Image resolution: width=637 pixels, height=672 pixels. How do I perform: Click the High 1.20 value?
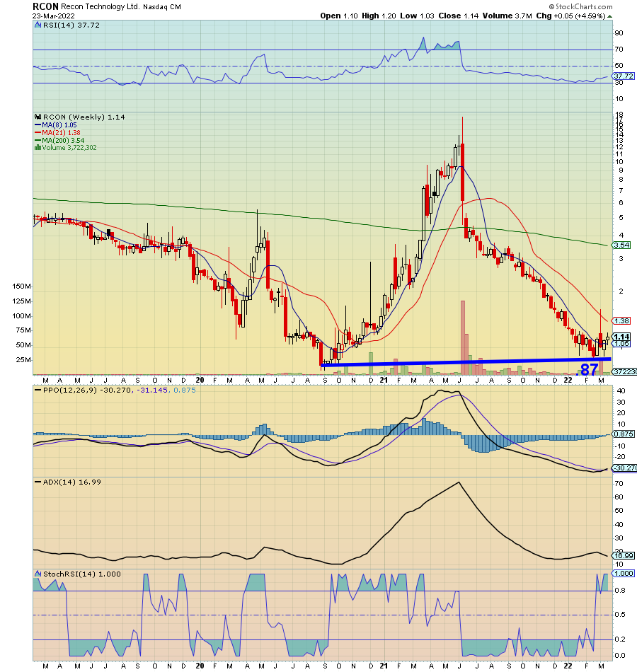(x=379, y=16)
